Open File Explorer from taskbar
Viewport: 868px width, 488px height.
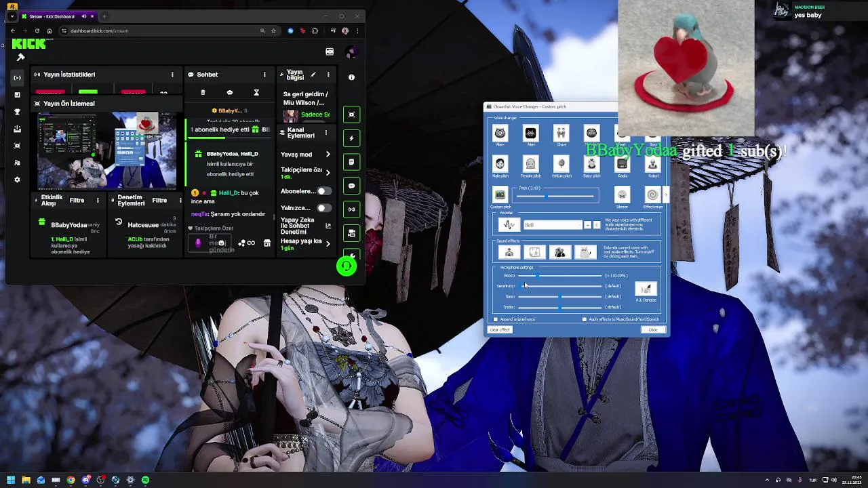pos(26,480)
